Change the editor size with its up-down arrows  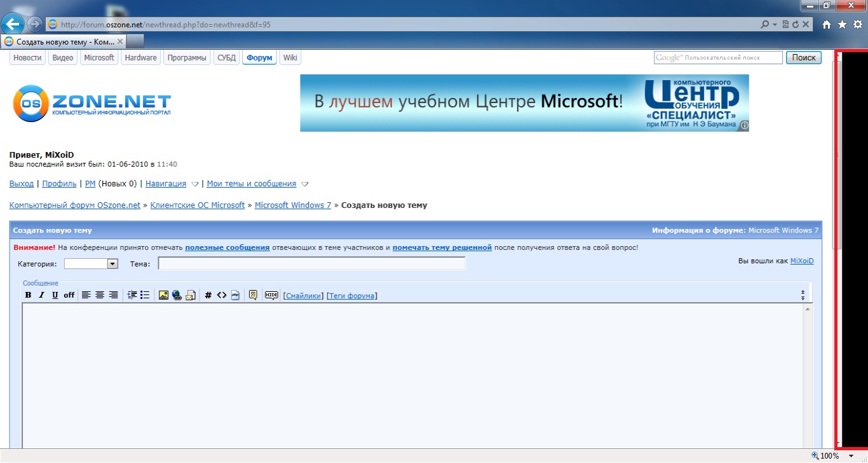point(803,295)
